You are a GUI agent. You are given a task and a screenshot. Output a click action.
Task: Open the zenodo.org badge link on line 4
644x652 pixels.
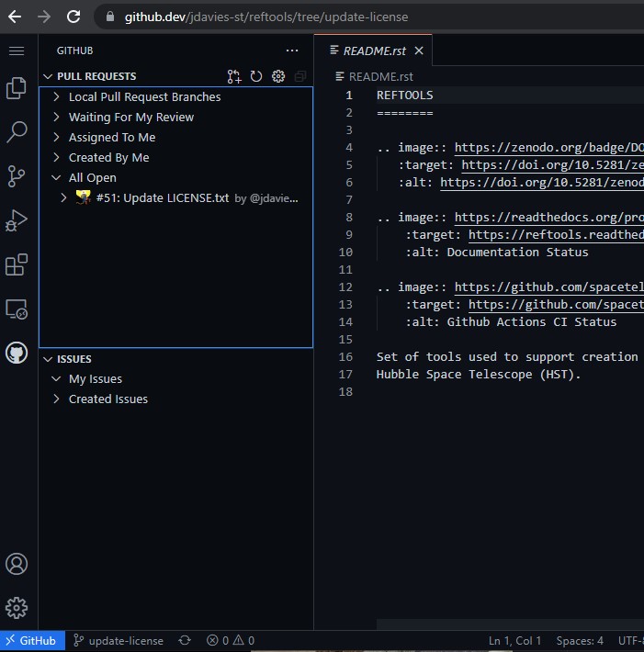click(549, 148)
